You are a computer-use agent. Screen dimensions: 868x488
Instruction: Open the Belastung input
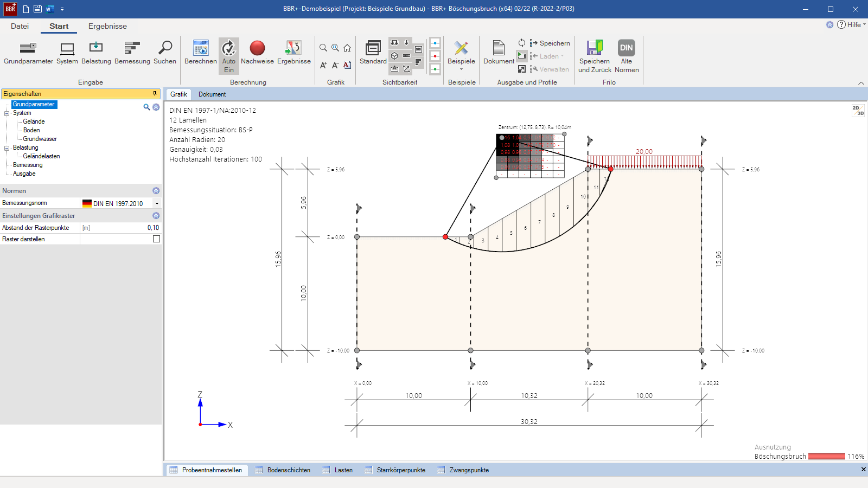tap(96, 53)
